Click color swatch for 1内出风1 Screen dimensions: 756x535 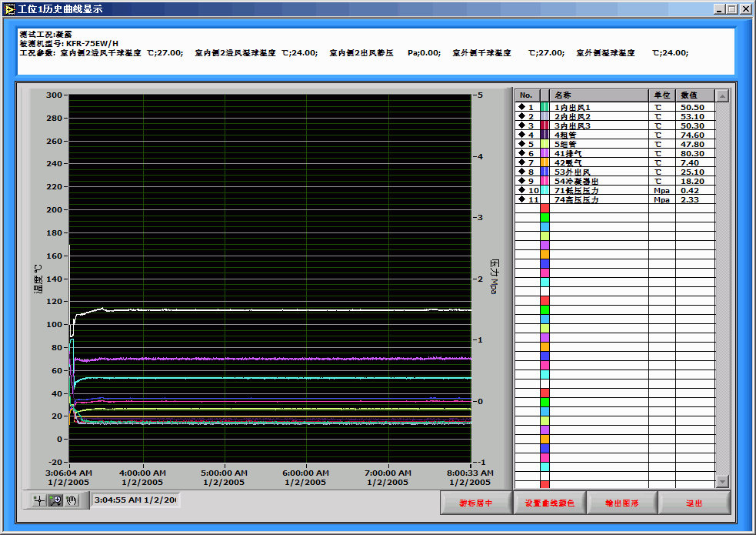(x=545, y=107)
